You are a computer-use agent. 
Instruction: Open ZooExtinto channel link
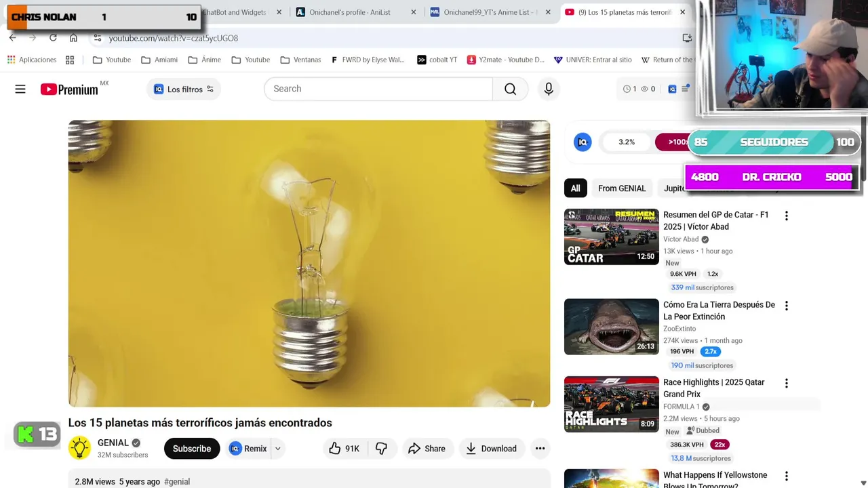[x=679, y=329]
